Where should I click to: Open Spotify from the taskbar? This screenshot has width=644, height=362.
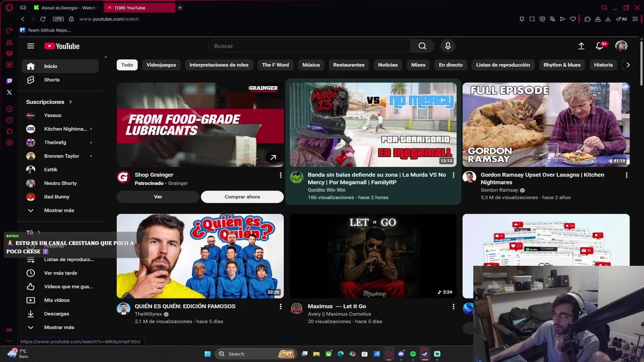click(x=413, y=354)
